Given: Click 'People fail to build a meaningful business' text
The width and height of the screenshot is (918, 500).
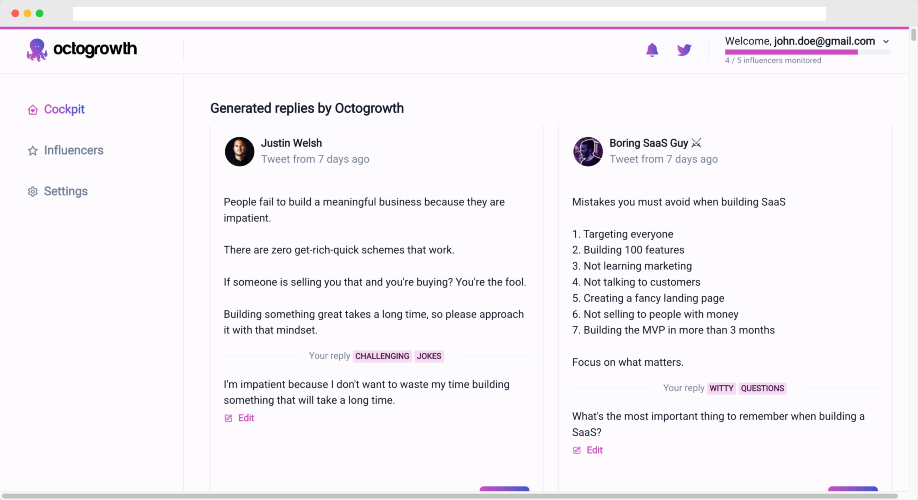Looking at the screenshot, I should click(x=364, y=210).
